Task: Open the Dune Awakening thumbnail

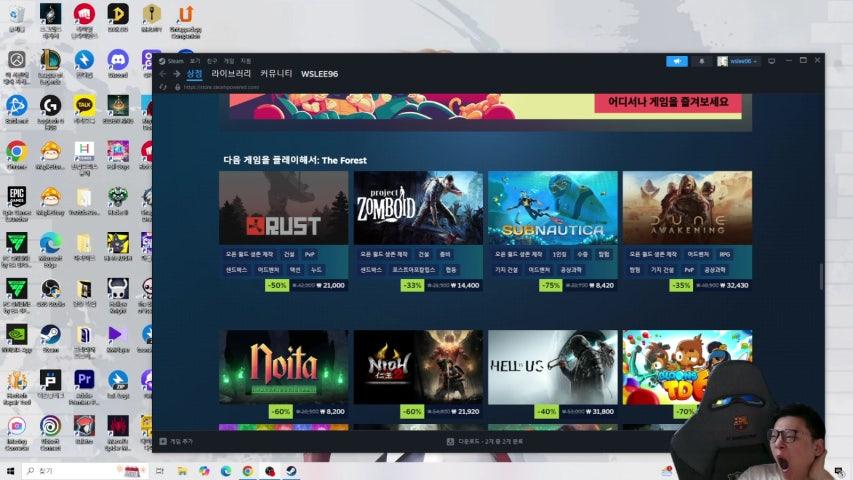Action: tap(687, 208)
